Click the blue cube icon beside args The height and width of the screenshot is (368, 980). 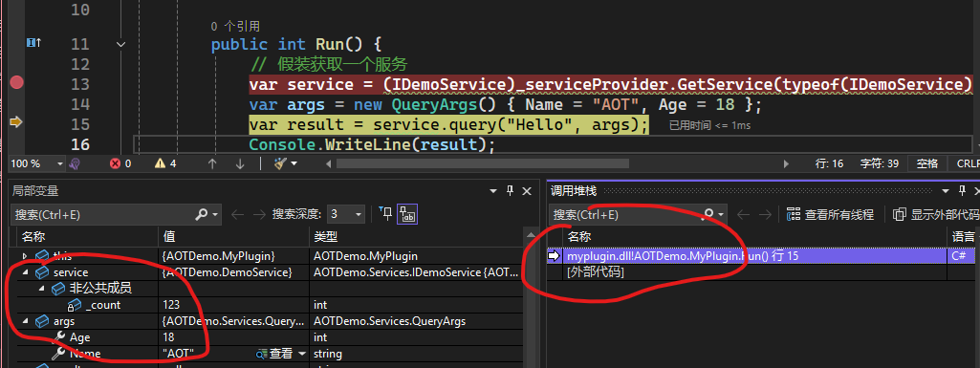tap(42, 321)
